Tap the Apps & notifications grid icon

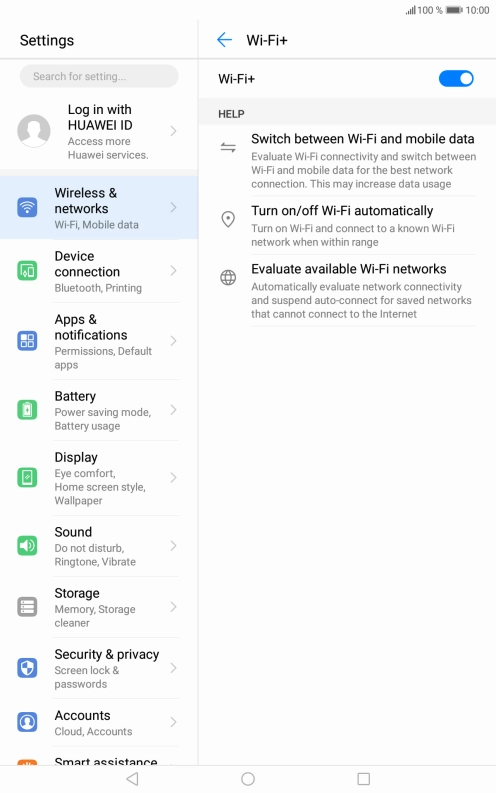point(27,341)
